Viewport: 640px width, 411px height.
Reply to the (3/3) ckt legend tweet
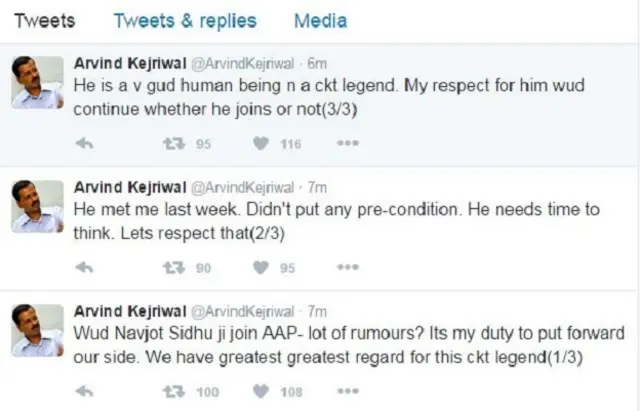pos(86,143)
